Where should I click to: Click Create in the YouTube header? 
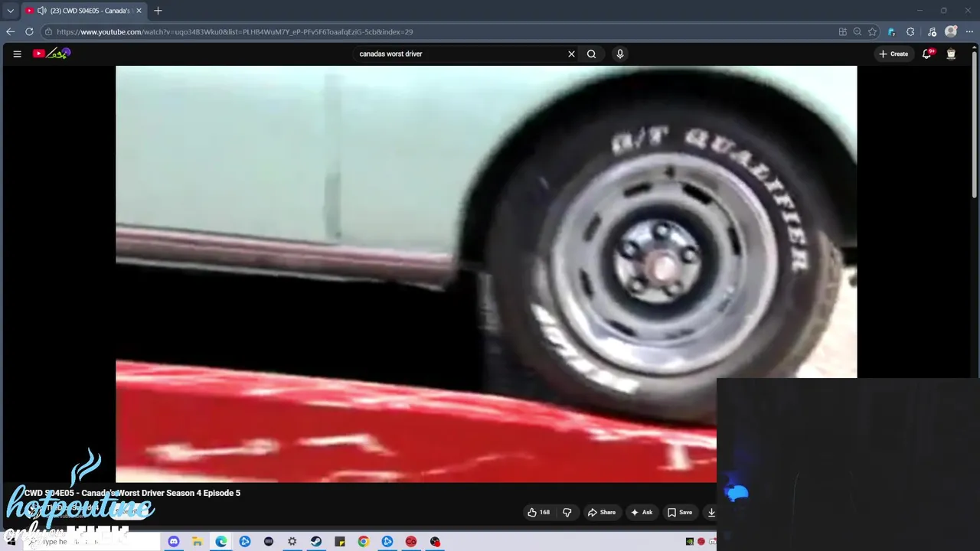(894, 54)
